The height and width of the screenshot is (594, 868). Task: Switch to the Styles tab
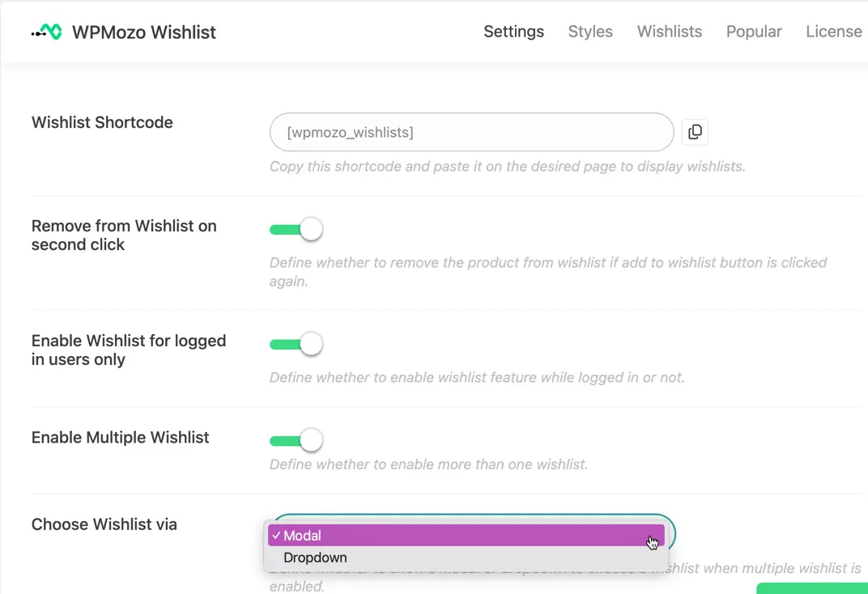(x=590, y=32)
